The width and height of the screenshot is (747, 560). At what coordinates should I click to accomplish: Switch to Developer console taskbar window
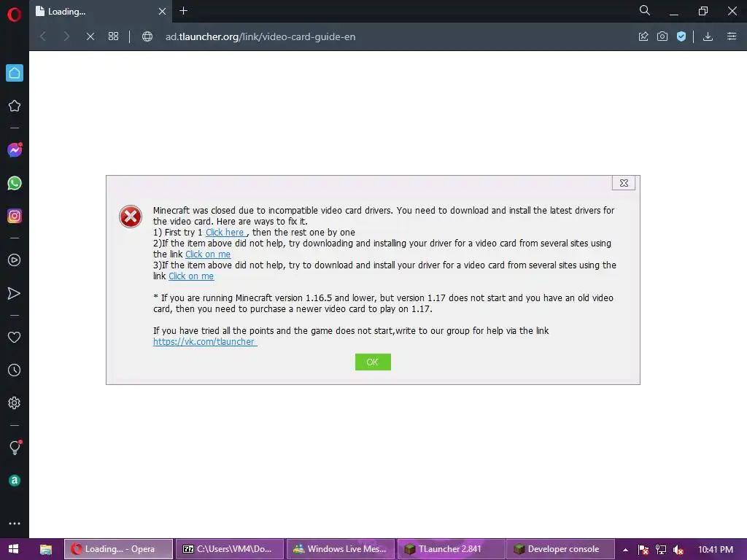(560, 549)
